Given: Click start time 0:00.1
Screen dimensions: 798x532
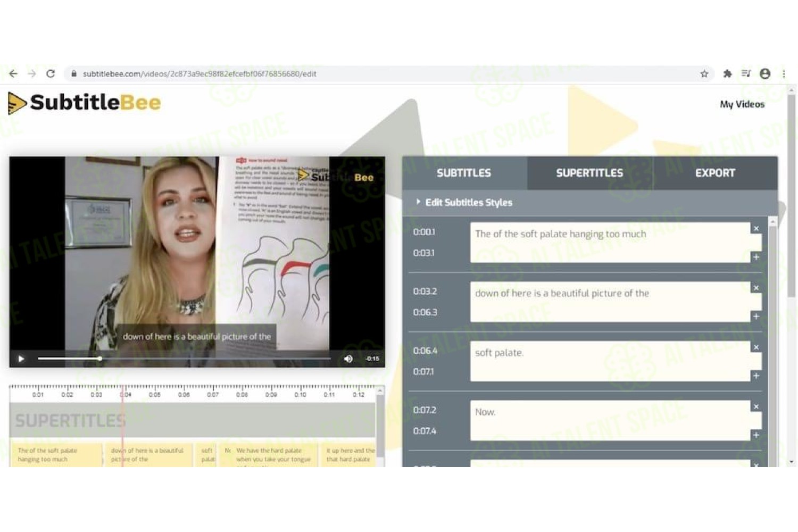Looking at the screenshot, I should point(424,232).
